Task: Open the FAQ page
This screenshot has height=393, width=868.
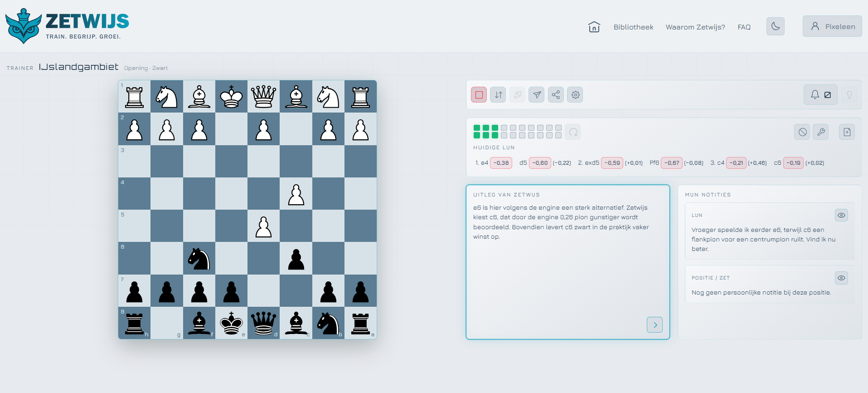Action: point(744,27)
